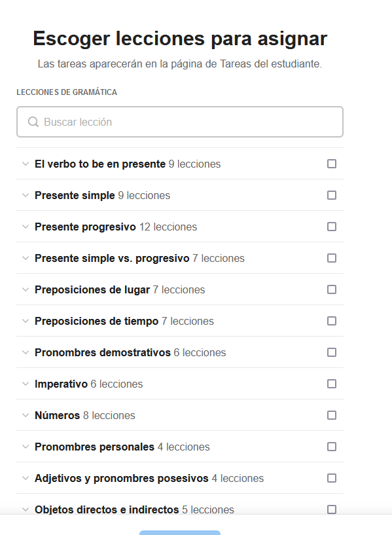Viewport: 392px width, 535px height.
Task: Expand El verbo to be en presente chevron
Action: tap(26, 164)
